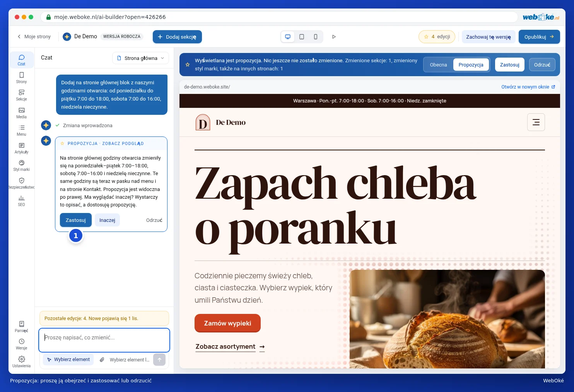Click the Inaczej button in chat
This screenshot has height=392, width=574.
click(107, 220)
